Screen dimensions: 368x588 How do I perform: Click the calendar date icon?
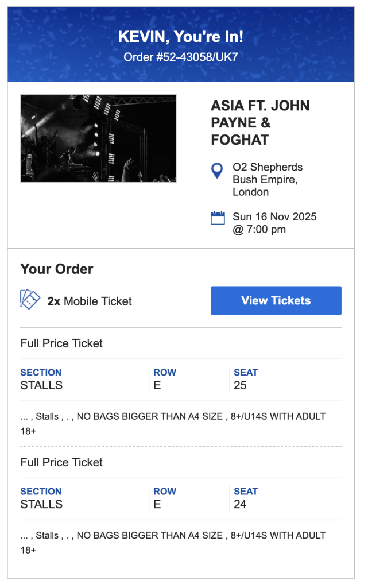(x=218, y=218)
